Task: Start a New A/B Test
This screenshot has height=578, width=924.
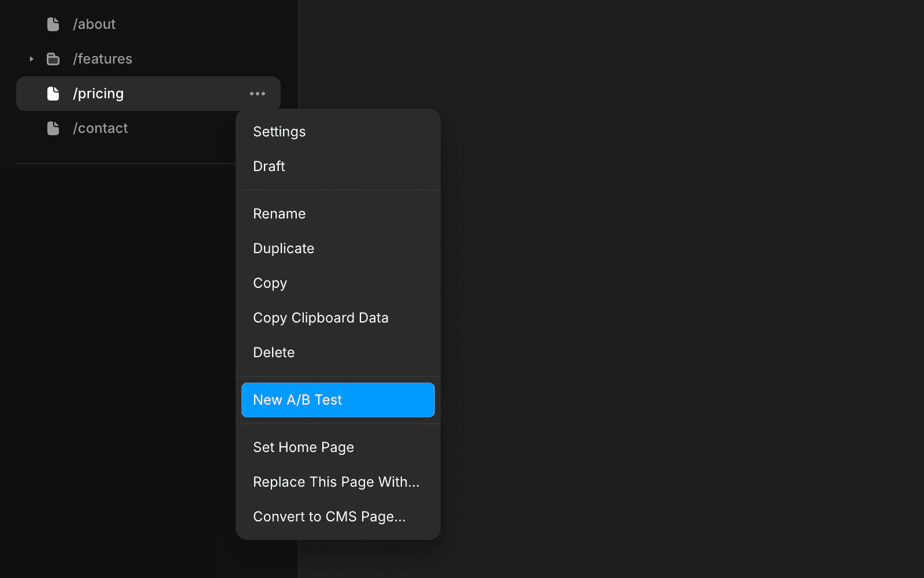Action: tap(338, 400)
